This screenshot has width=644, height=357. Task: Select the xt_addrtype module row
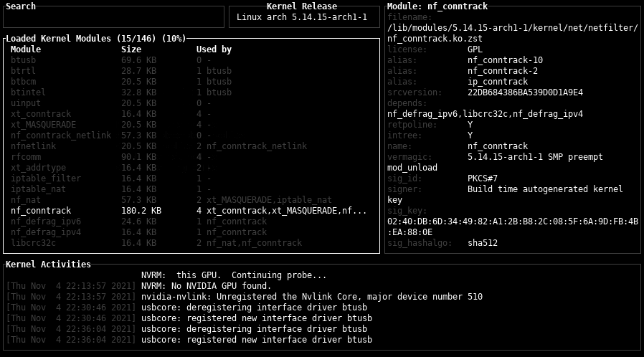pyautogui.click(x=191, y=168)
